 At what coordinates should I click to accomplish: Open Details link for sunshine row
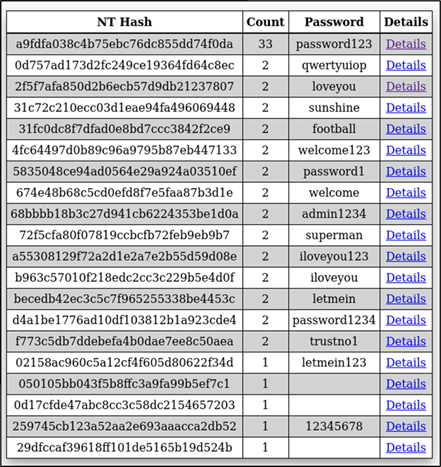click(406, 108)
